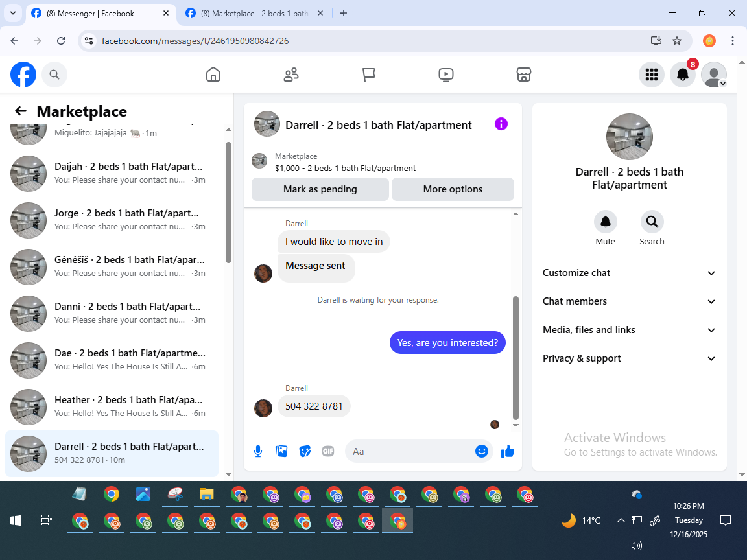
Task: Click the address bar URL
Action: point(195,41)
